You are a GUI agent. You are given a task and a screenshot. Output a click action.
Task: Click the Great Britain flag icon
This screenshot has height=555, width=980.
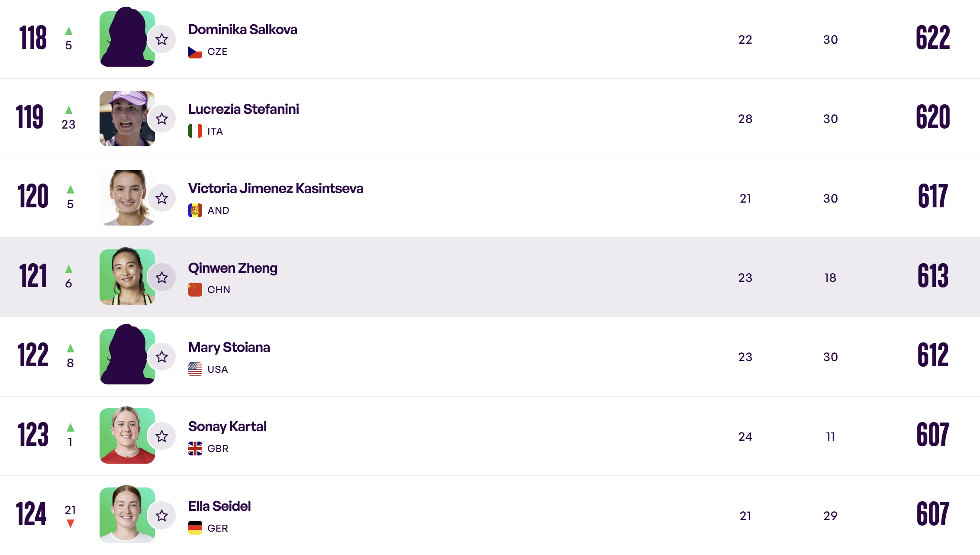coord(195,449)
